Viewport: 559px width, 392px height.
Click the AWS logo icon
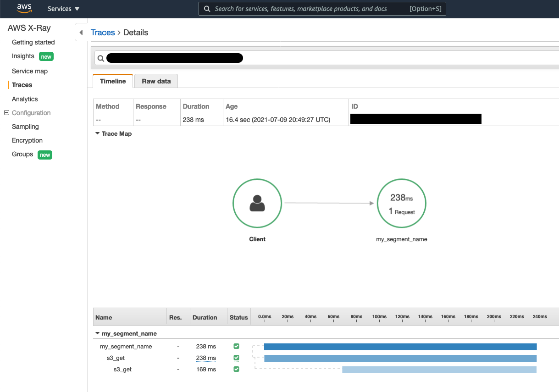24,8
